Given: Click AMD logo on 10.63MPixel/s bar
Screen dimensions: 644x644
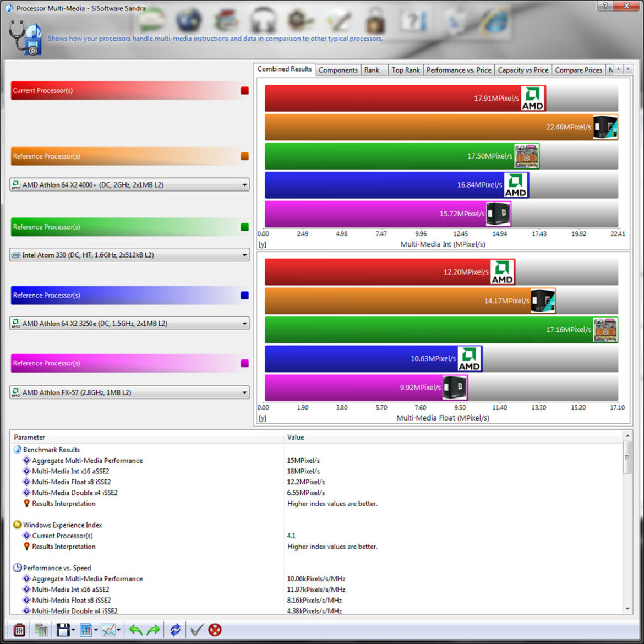Looking at the screenshot, I should (470, 358).
